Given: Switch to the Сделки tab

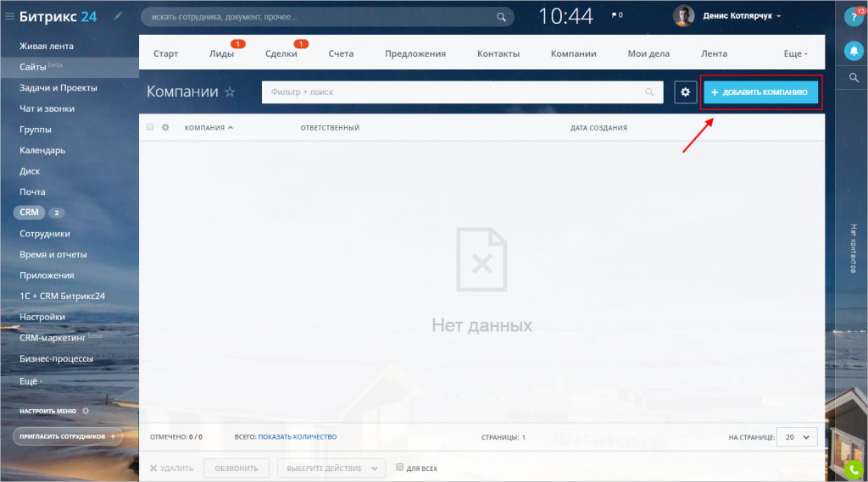Looking at the screenshot, I should tap(281, 53).
